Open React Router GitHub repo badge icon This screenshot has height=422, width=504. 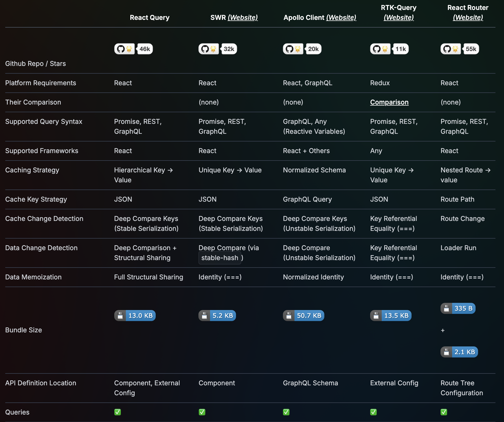pos(451,49)
